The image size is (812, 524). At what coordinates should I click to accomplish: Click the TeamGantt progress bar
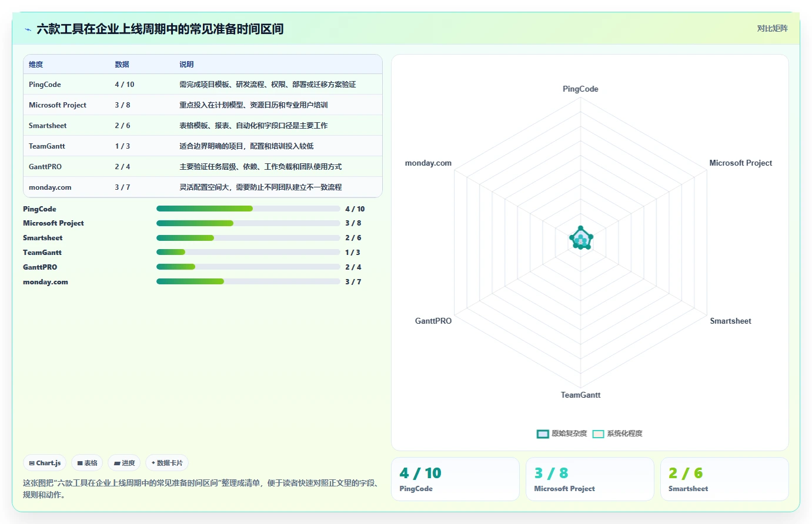pos(248,252)
